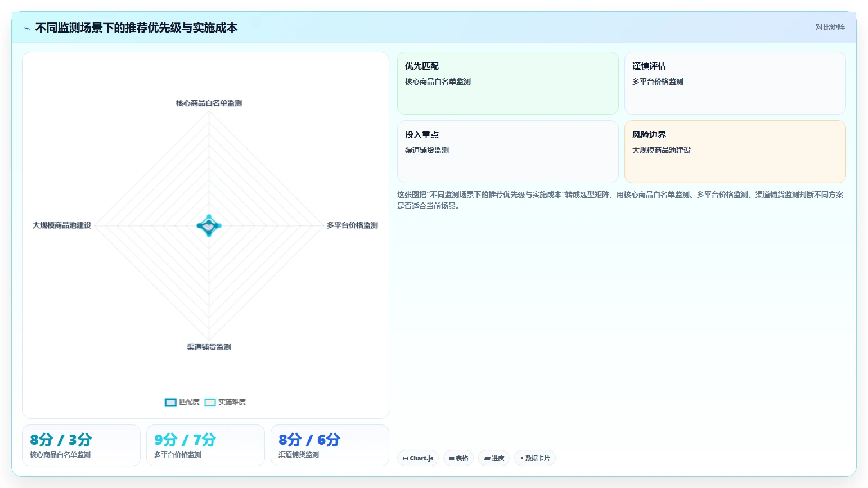Click the 进度 tag
This screenshot has width=868, height=488.
(x=494, y=458)
